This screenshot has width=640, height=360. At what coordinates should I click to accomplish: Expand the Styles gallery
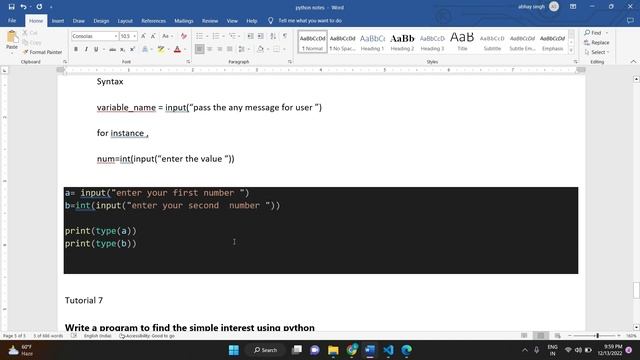(571, 50)
